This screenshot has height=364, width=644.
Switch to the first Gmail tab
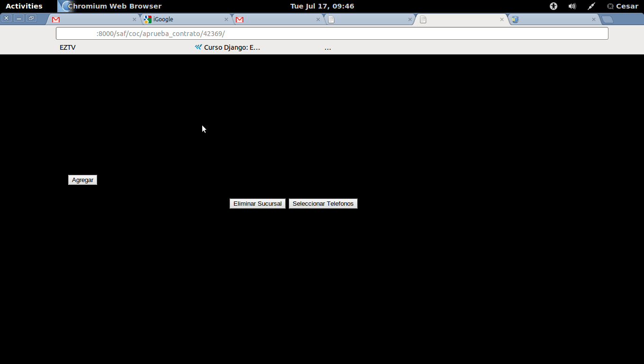click(94, 19)
